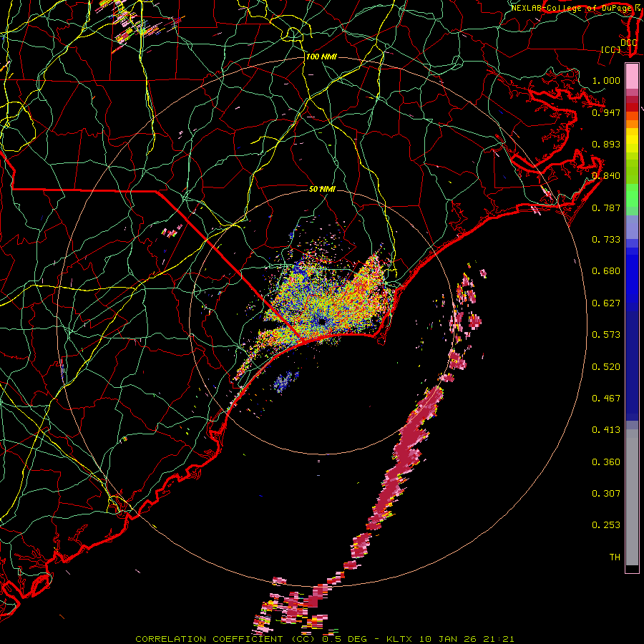This screenshot has height=644, width=644.
Task: Pick the light pink swatch beside 1.000
Action: click(632, 76)
